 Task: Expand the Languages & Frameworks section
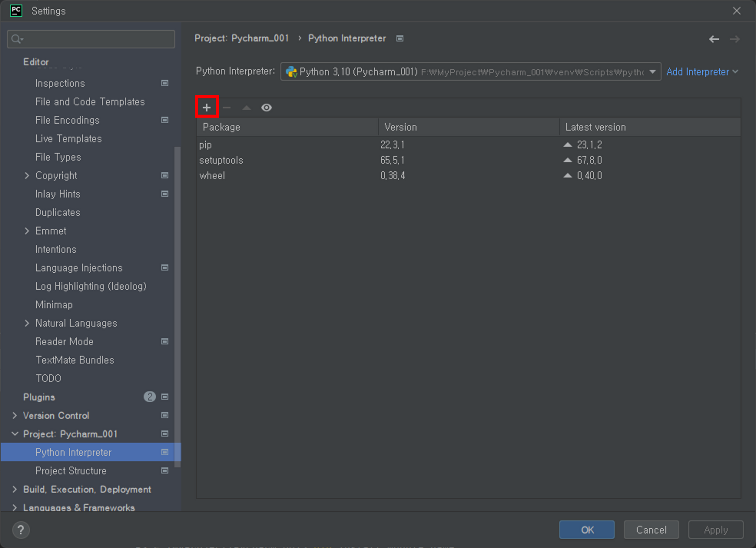15,508
